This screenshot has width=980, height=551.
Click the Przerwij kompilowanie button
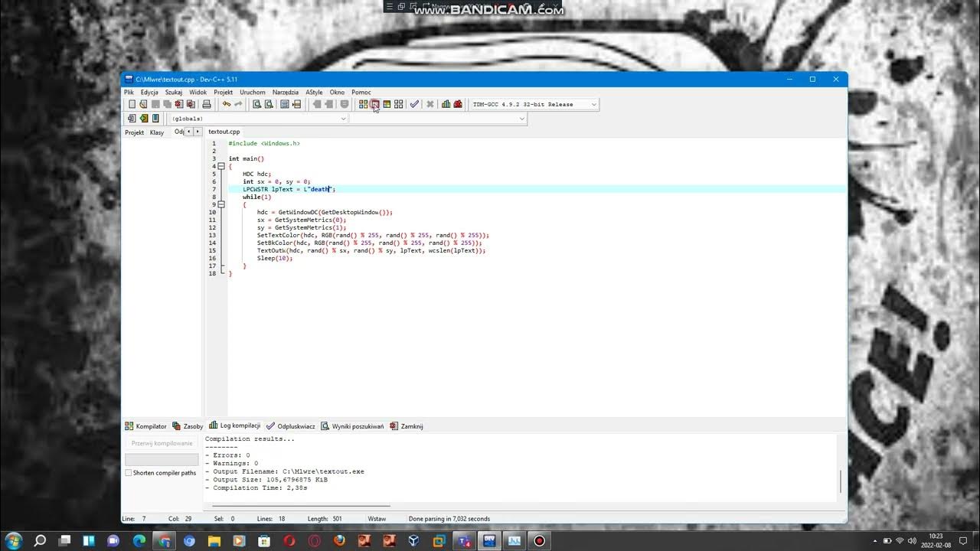pos(162,443)
